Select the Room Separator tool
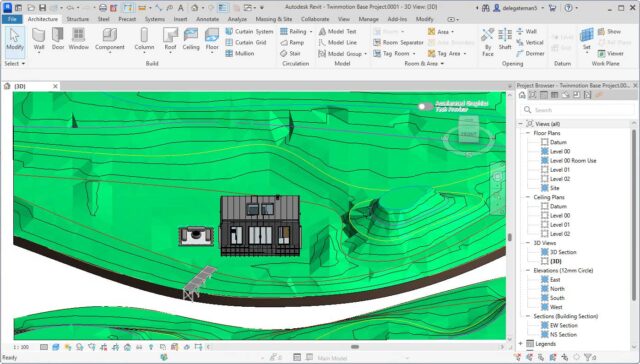The width and height of the screenshot is (640, 364). 398,42
